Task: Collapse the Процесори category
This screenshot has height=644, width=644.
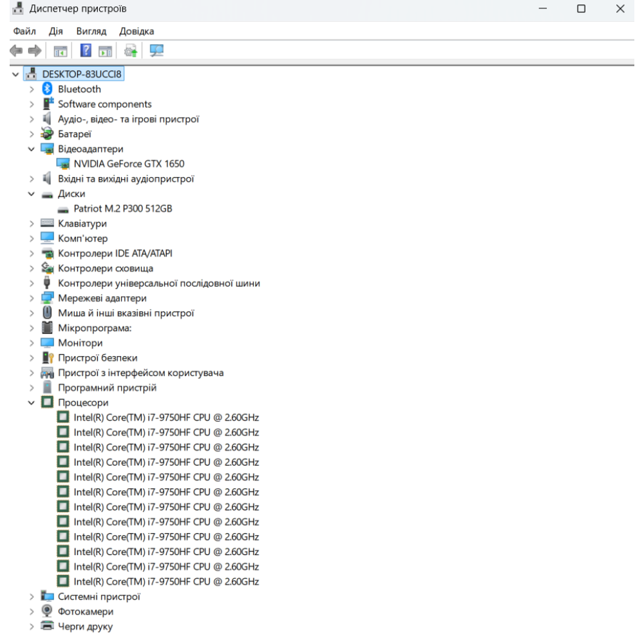Action: (x=31, y=402)
